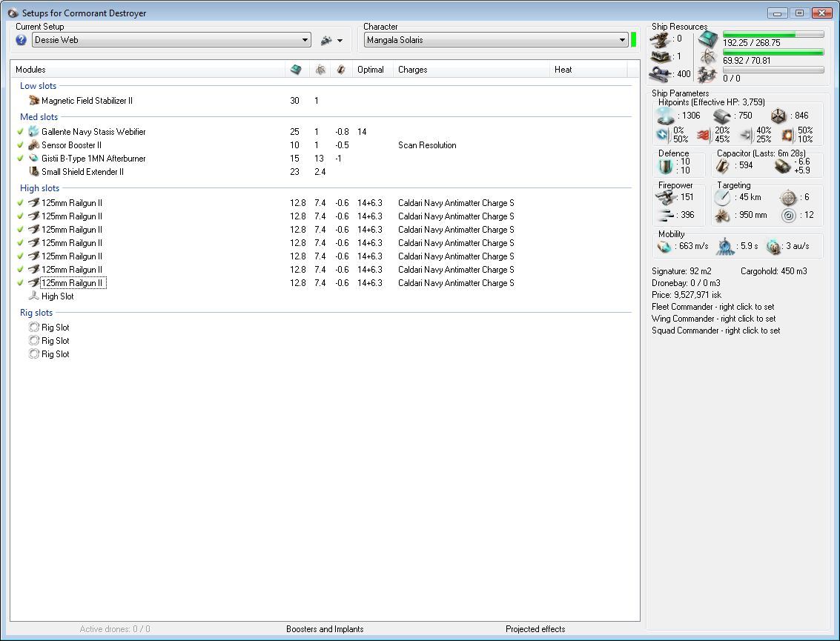Image resolution: width=840 pixels, height=641 pixels.
Task: Click the Optimal column header
Action: (370, 70)
